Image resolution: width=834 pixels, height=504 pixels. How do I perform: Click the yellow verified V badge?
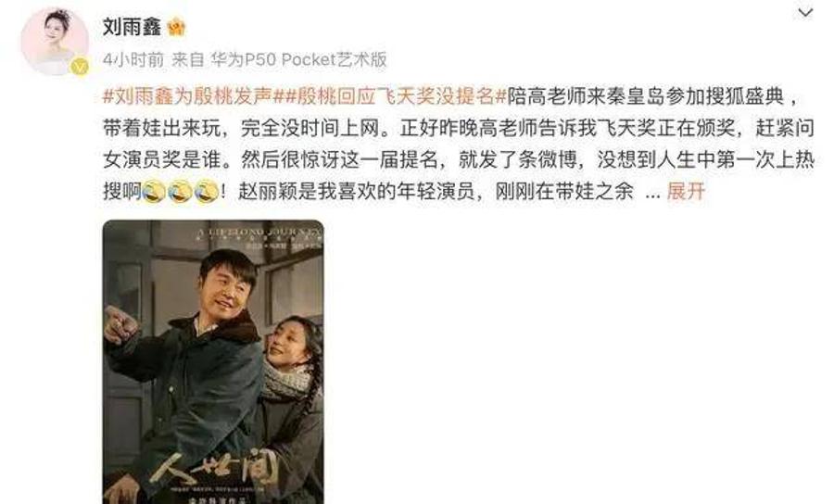81,67
